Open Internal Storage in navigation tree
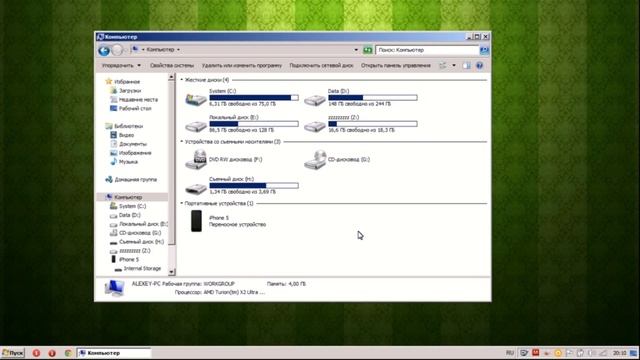The width and height of the screenshot is (640, 360). click(138, 268)
